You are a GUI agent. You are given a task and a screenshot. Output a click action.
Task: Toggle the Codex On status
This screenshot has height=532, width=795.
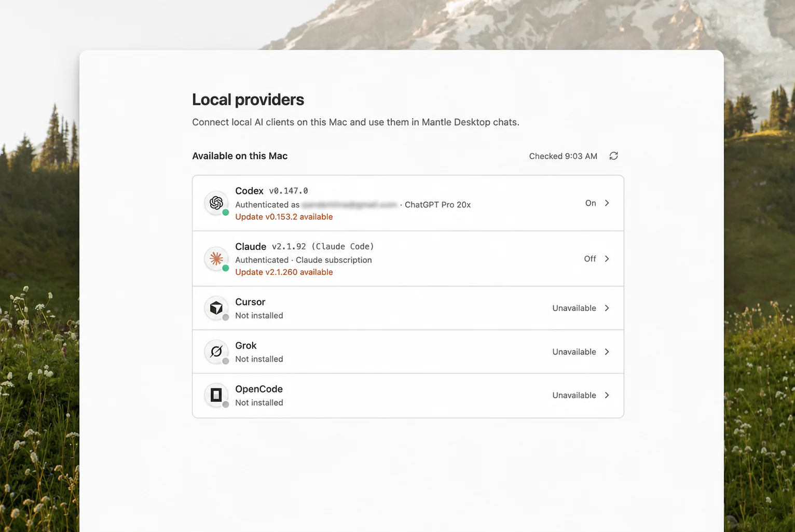pos(591,203)
